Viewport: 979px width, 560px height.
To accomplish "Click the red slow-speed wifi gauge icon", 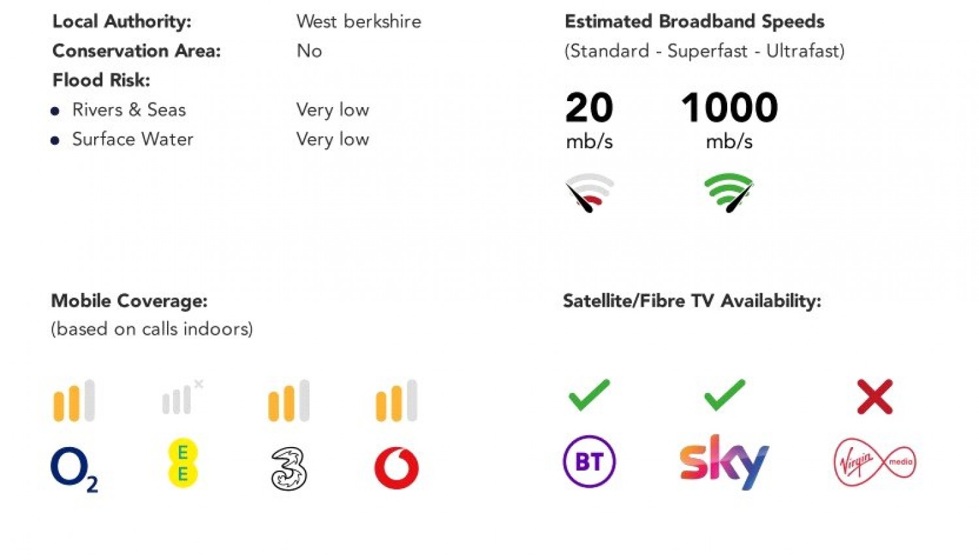I will coord(589,193).
